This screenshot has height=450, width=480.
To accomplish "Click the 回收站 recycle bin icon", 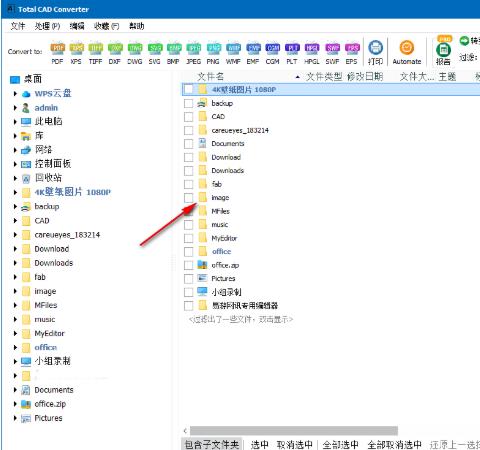I will tap(26, 178).
